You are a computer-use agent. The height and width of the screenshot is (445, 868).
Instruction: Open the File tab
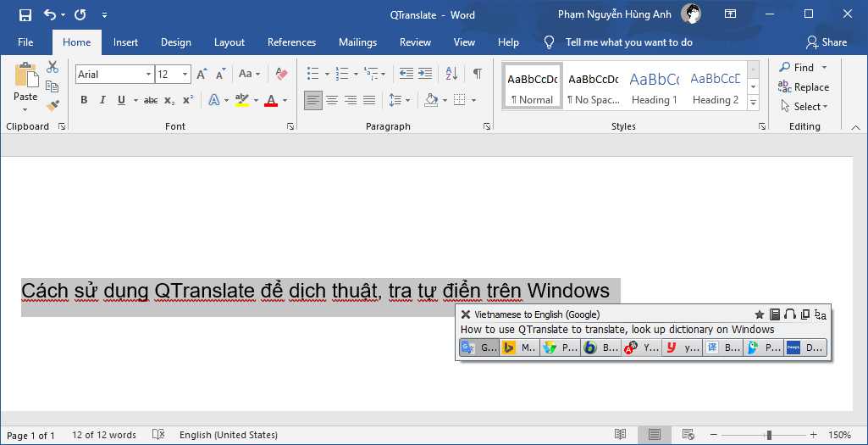pyautogui.click(x=25, y=42)
